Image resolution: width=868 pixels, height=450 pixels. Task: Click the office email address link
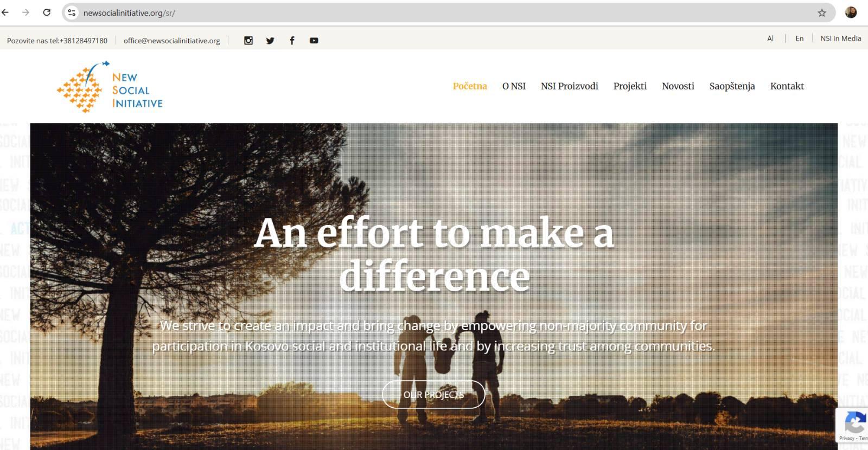click(x=171, y=41)
